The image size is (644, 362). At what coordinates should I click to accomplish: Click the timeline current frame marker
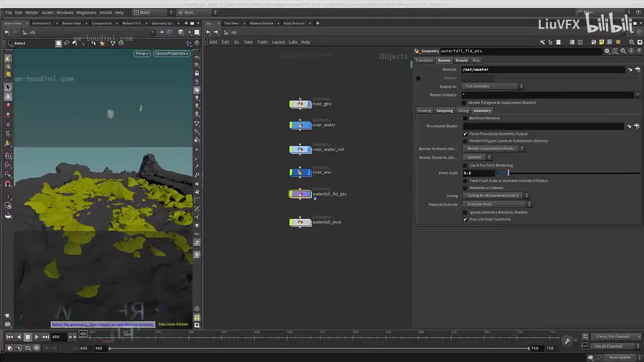tap(84, 333)
